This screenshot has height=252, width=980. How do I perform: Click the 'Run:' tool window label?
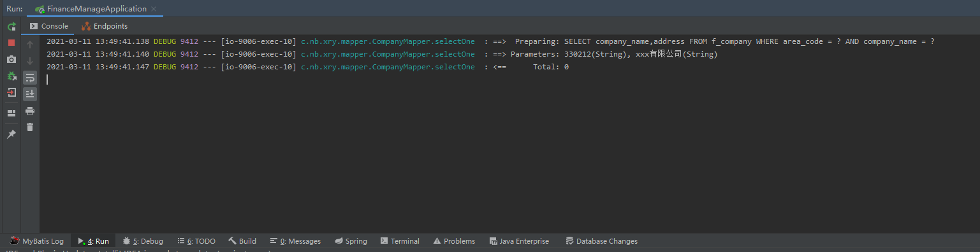pyautogui.click(x=15, y=9)
